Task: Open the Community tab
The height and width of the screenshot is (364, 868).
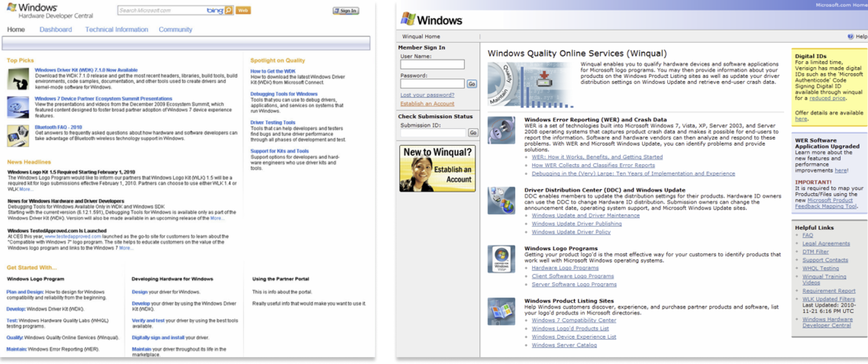Action: coord(175,29)
